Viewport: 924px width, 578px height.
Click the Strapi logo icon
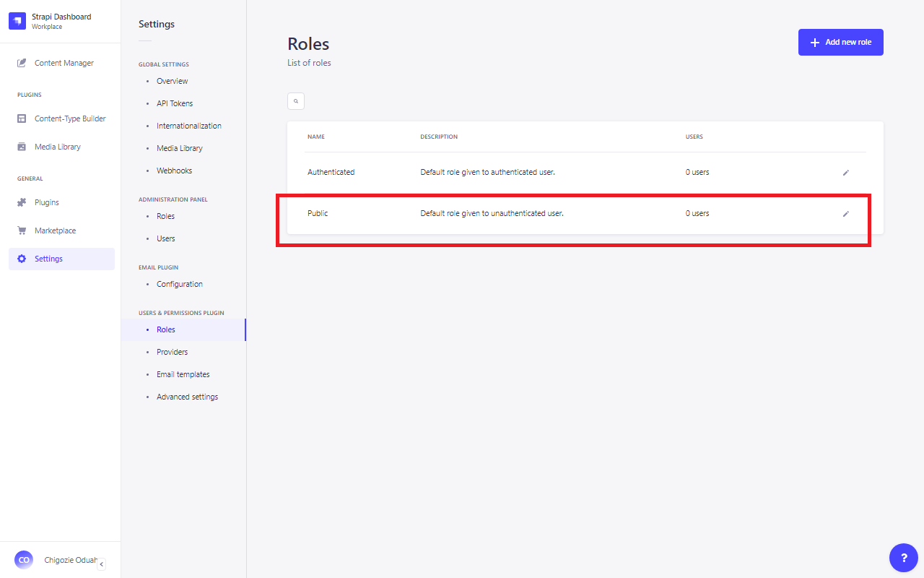pyautogui.click(x=17, y=21)
